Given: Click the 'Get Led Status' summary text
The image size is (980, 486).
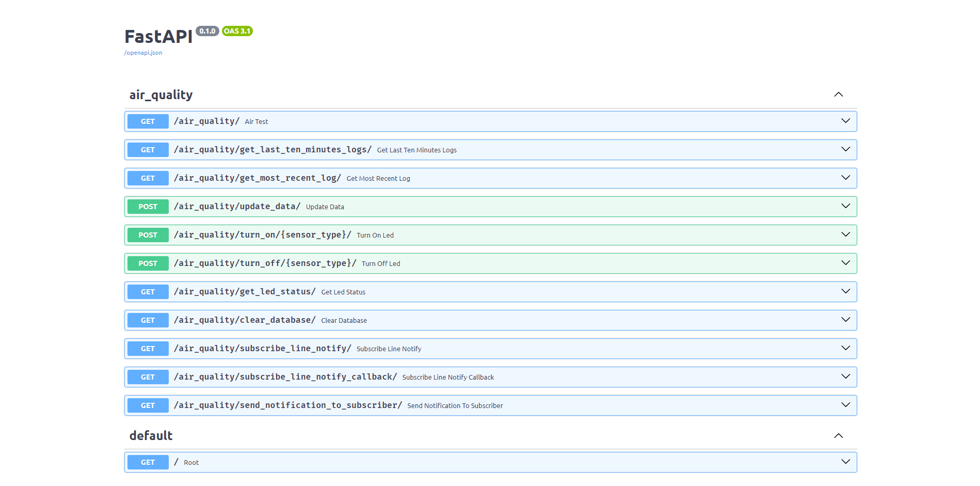Looking at the screenshot, I should tap(343, 292).
